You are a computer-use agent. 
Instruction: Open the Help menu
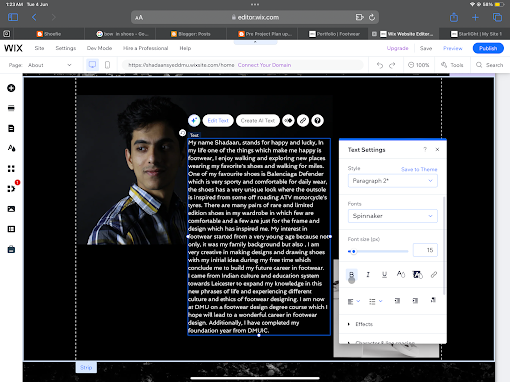click(185, 48)
